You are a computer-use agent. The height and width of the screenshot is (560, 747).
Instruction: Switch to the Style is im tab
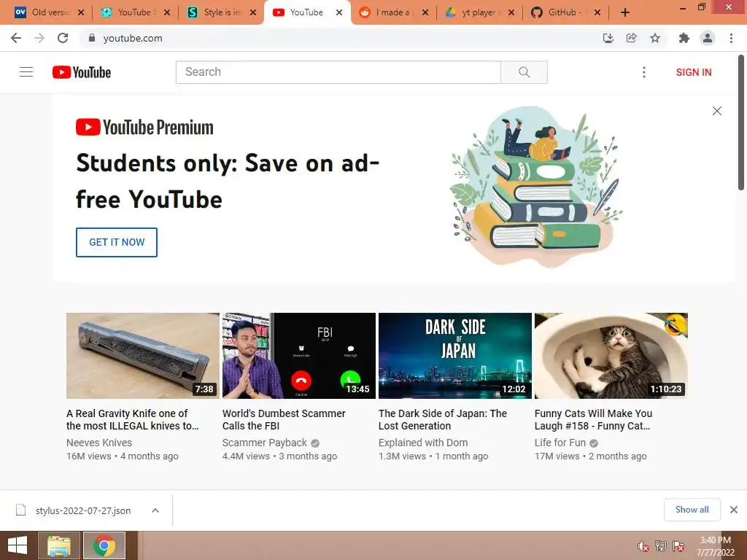click(x=220, y=12)
